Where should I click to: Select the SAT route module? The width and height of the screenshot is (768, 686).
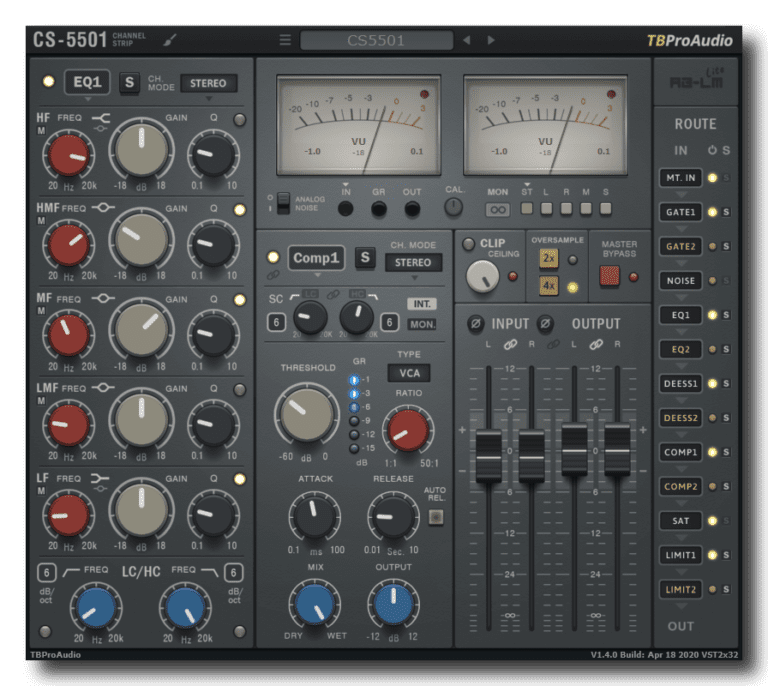point(680,520)
